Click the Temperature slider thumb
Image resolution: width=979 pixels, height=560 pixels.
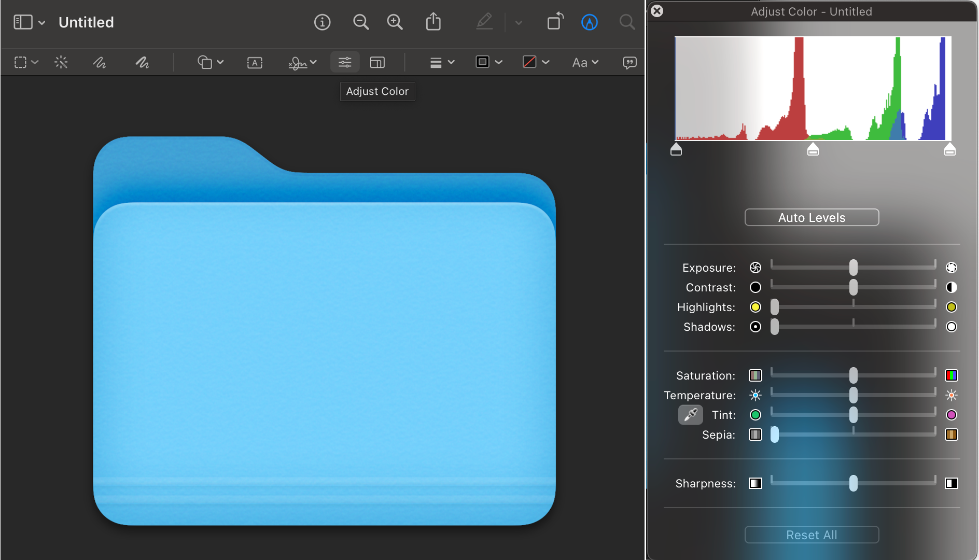[853, 395]
